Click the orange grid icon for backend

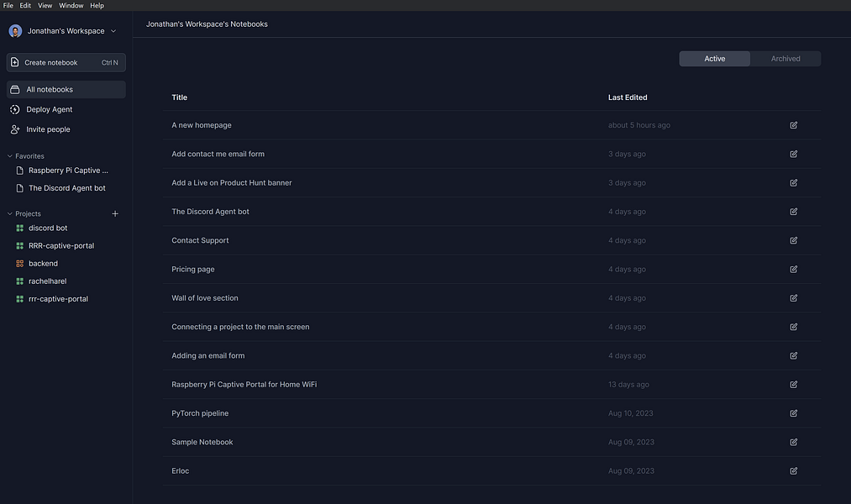click(x=20, y=264)
